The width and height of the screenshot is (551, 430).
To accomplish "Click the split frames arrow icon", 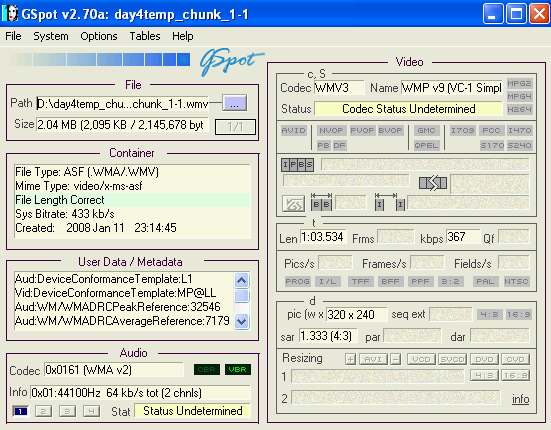I will click(x=433, y=183).
